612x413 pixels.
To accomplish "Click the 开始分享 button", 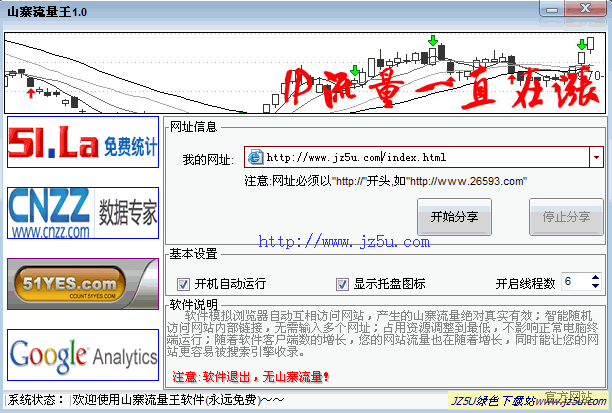I will [454, 217].
